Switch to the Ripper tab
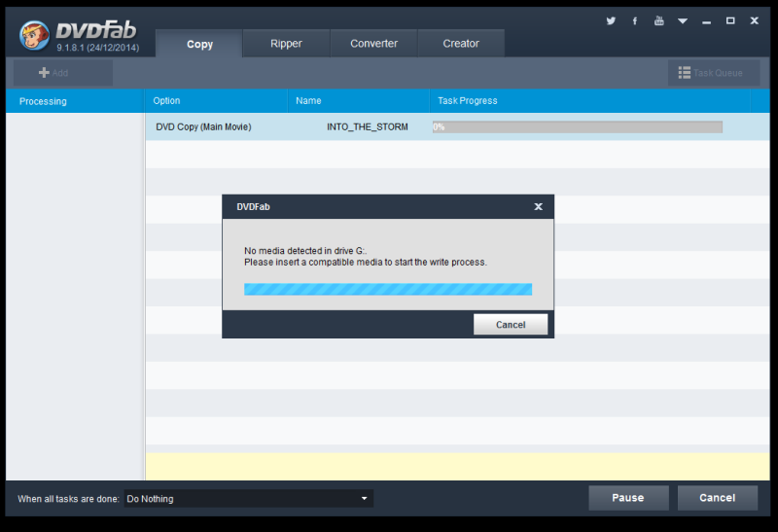This screenshot has height=532, width=778. [286, 44]
